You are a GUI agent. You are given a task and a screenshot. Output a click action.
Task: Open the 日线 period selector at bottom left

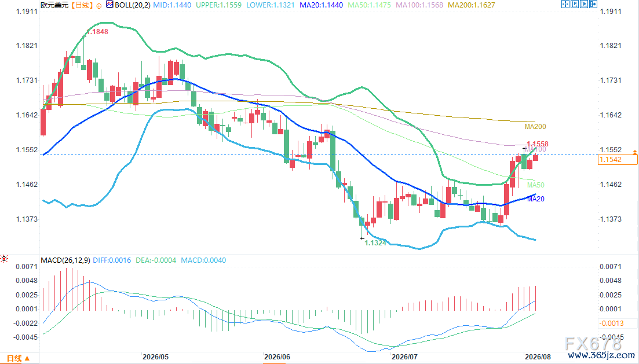[x=19, y=358]
